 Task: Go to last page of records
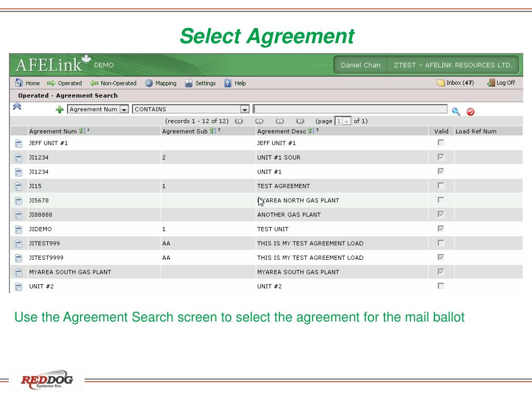[300, 121]
